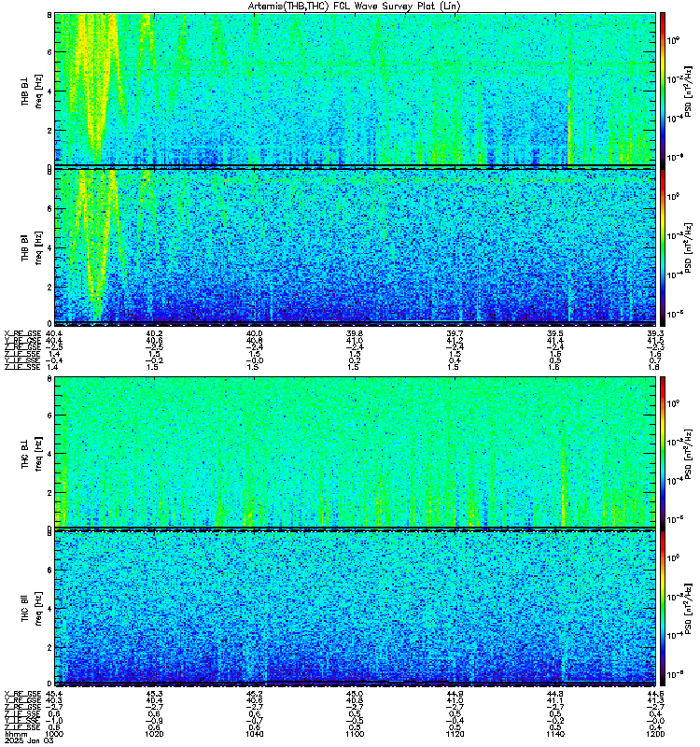
Task: Click the THB B⊥ PSD color bar
Action: pos(663,90)
